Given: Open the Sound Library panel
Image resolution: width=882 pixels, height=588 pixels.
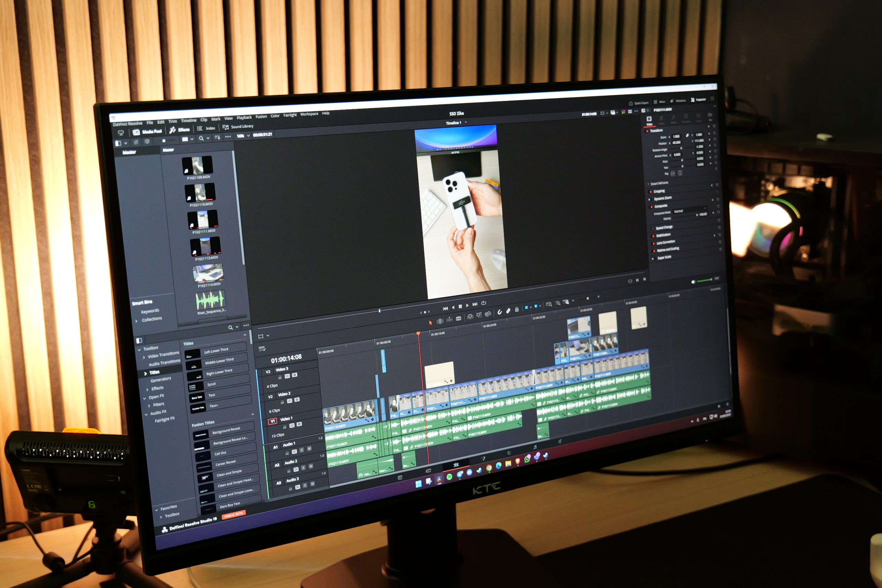Looking at the screenshot, I should pyautogui.click(x=238, y=127).
